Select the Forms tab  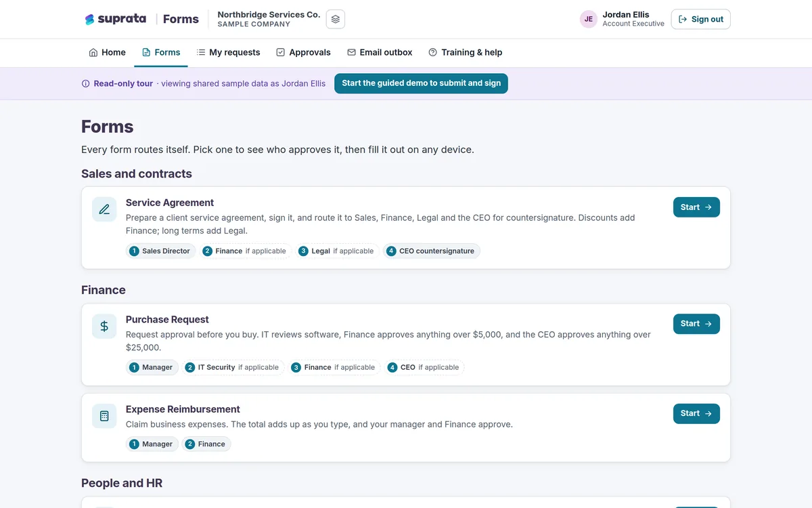pos(161,52)
